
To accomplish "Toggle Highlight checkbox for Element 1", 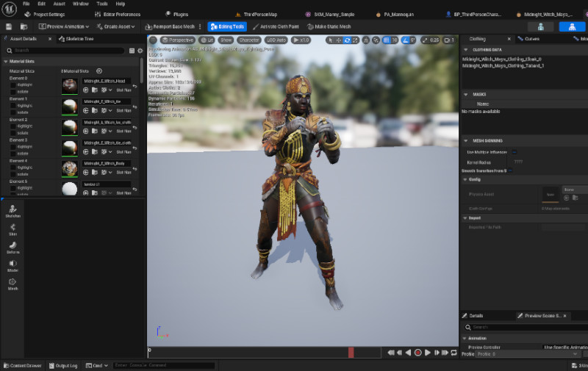I will point(12,106).
